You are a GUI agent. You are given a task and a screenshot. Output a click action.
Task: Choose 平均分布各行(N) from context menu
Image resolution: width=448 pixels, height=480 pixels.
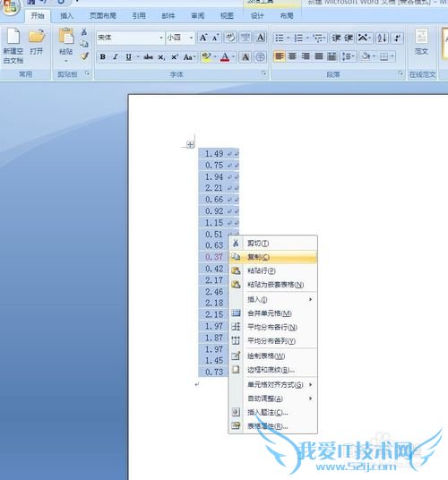click(273, 327)
